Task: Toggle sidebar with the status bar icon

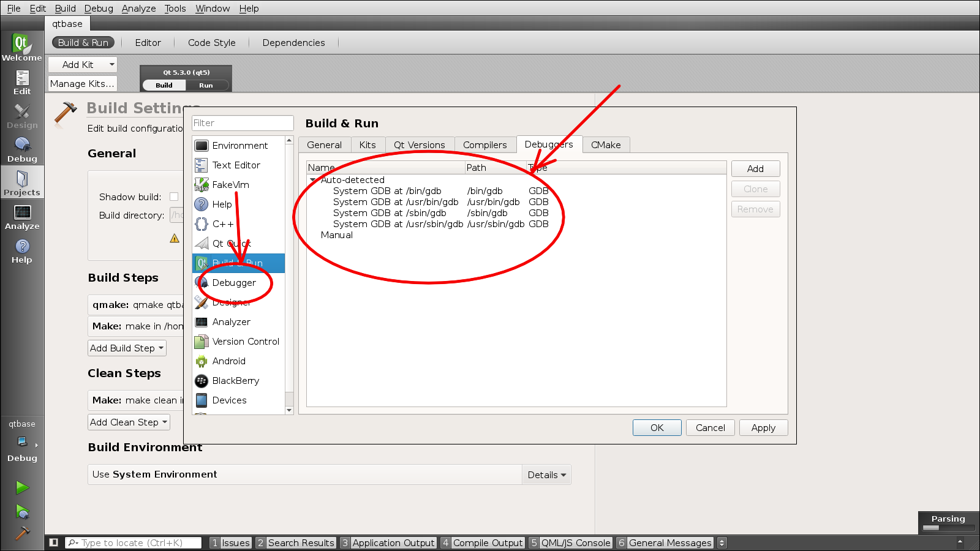Action: click(54, 542)
